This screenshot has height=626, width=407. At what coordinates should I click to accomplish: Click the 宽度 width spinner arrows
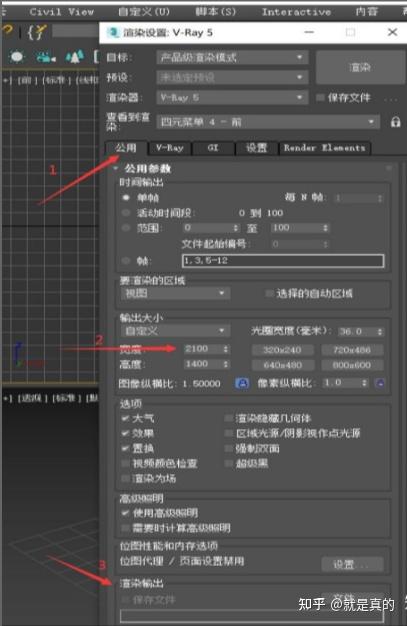[x=226, y=349]
